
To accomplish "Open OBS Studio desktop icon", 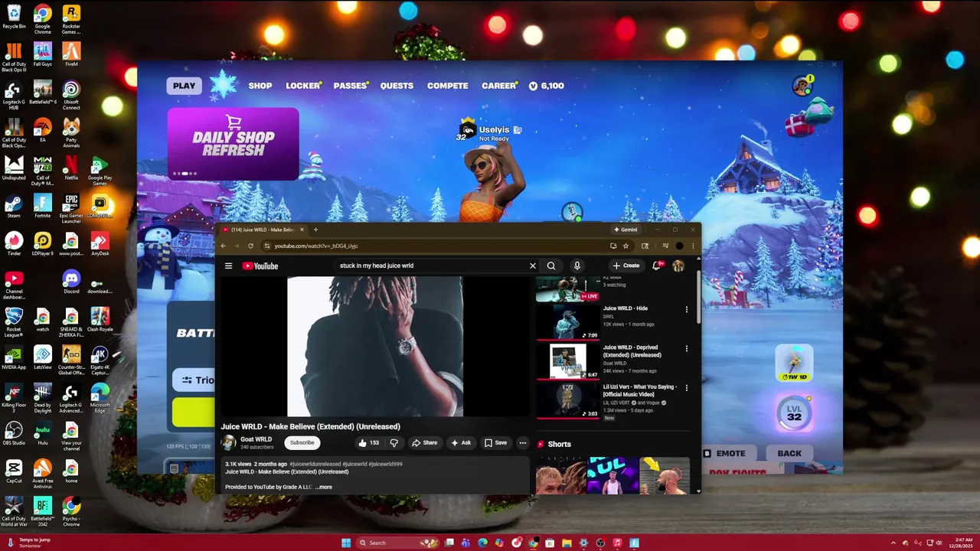I will tap(13, 433).
